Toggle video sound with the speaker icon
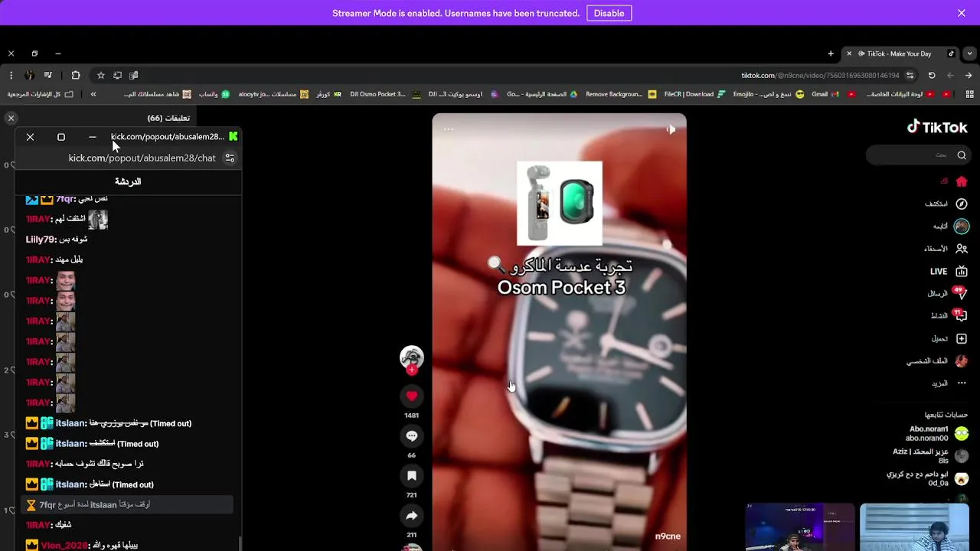The image size is (980, 551). 671,129
